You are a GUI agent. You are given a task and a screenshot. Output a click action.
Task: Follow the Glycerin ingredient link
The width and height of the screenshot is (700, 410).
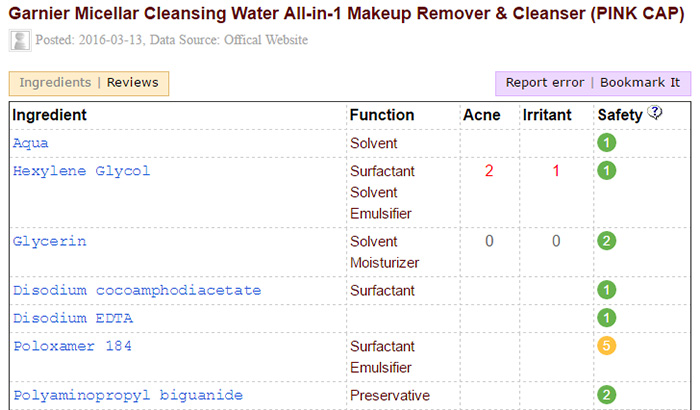(x=49, y=241)
